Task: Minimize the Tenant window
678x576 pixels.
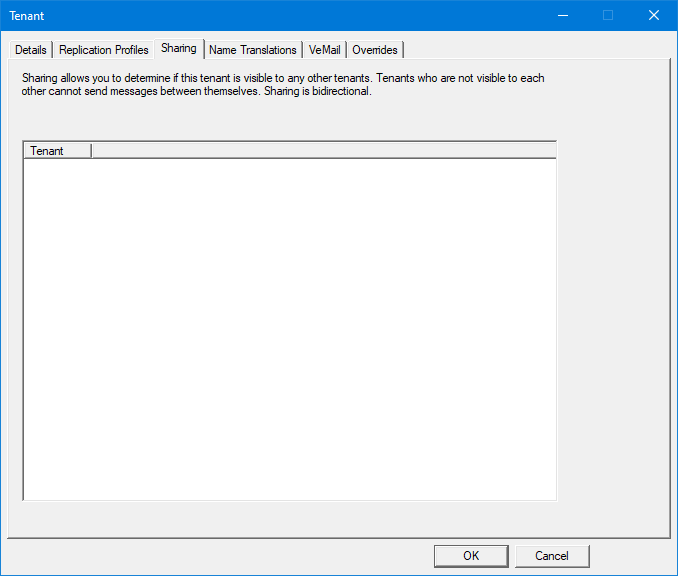Action: pyautogui.click(x=562, y=15)
